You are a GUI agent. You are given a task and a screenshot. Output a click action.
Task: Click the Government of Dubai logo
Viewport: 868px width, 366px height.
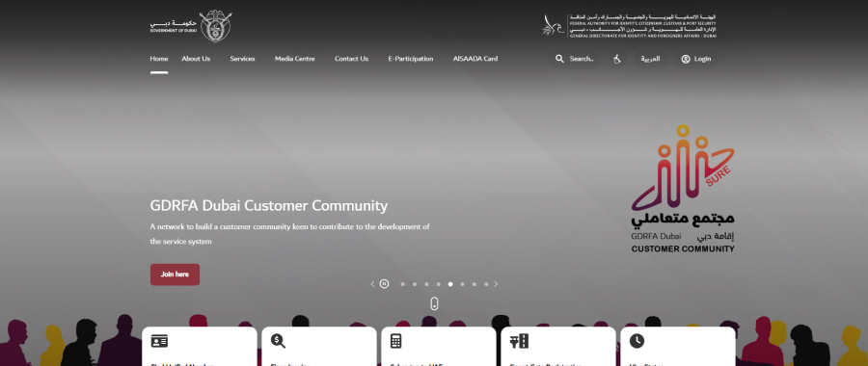point(191,26)
